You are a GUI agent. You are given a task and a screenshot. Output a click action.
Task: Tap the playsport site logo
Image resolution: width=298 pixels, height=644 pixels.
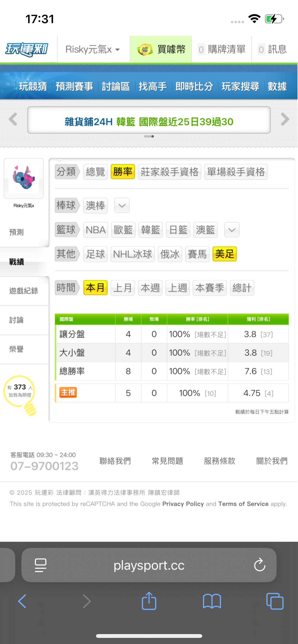[27, 50]
